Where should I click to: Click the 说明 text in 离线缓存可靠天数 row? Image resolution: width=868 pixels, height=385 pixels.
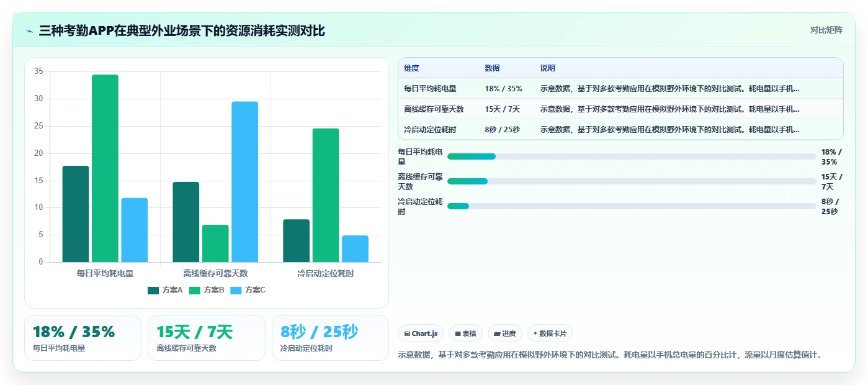pos(670,109)
